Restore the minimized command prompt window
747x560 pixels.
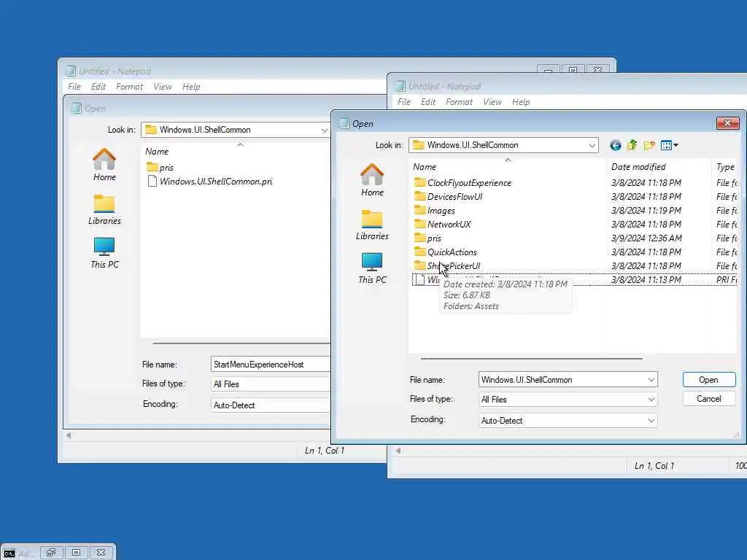(51, 553)
